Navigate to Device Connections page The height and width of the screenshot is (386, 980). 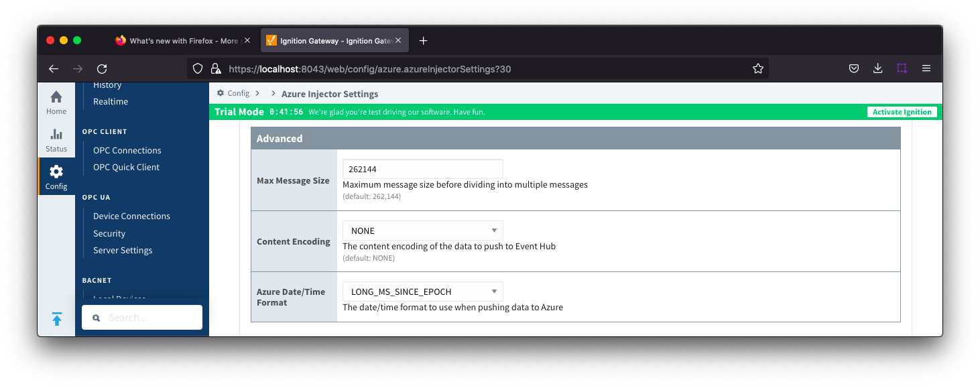(131, 216)
